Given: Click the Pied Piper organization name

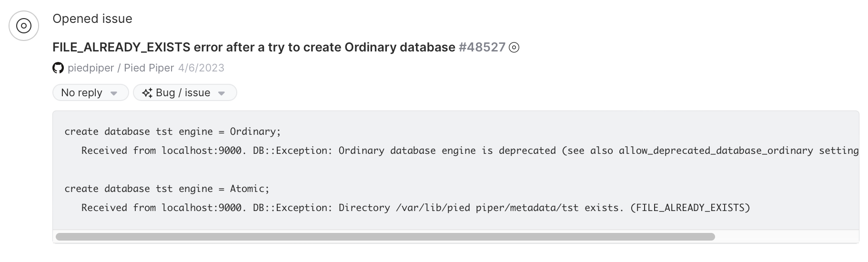Looking at the screenshot, I should pyautogui.click(x=149, y=68).
